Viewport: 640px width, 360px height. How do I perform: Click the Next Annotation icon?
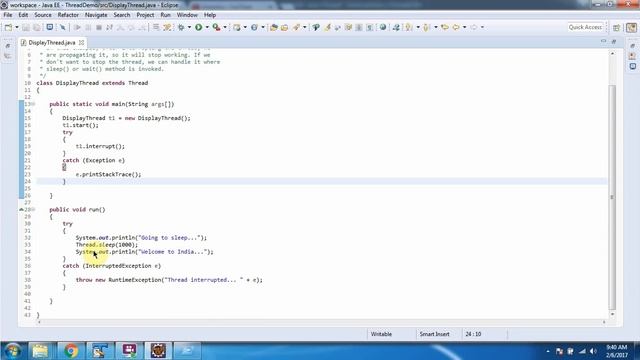pyautogui.click(x=408, y=27)
